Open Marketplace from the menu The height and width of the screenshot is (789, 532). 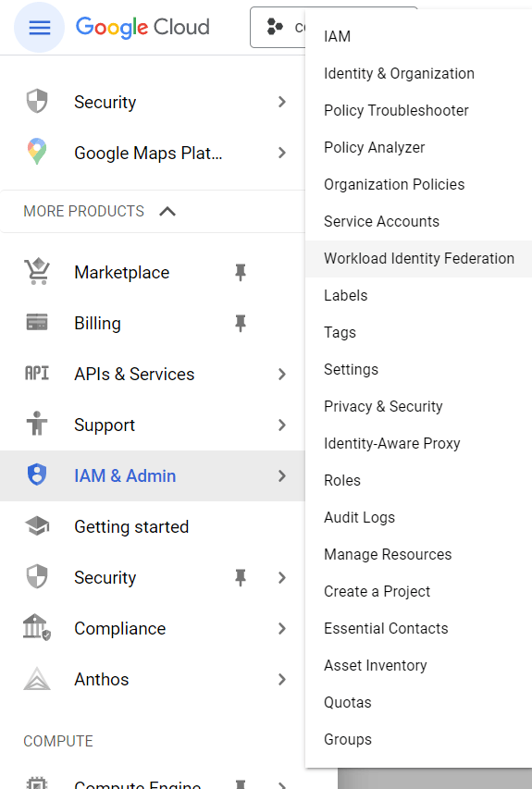point(122,272)
